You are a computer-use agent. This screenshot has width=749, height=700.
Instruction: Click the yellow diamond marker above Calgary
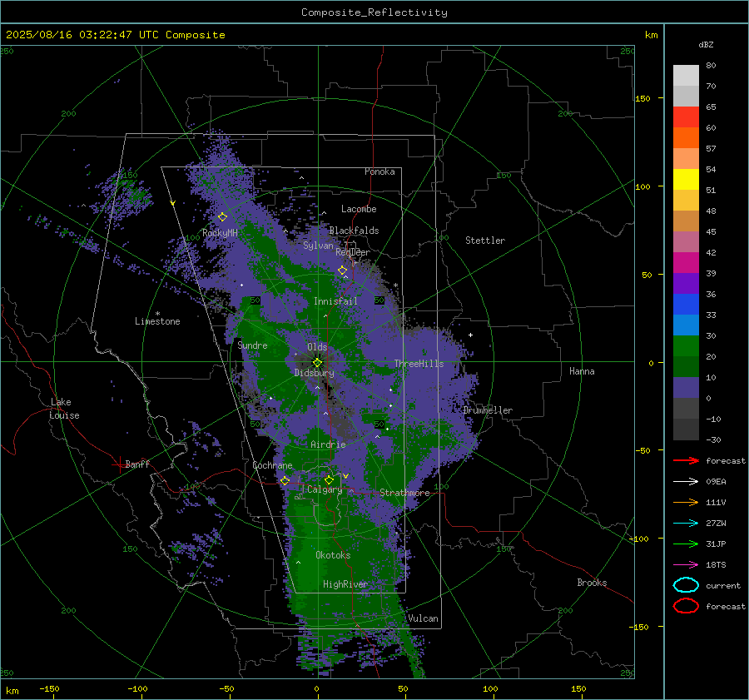329,479
